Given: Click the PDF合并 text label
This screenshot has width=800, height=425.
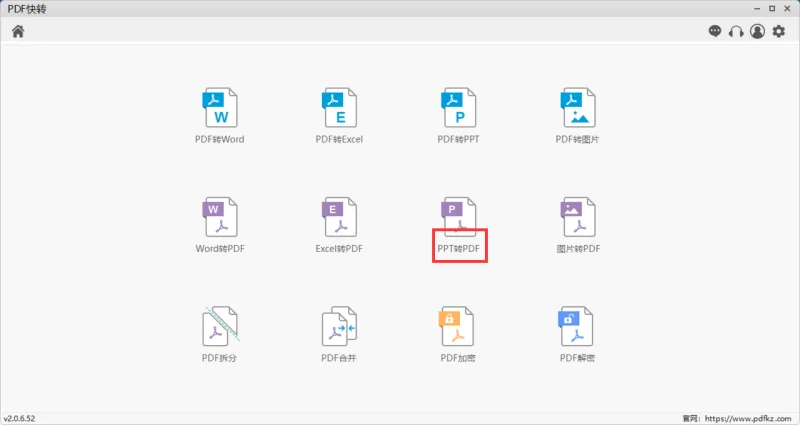Looking at the screenshot, I should click(x=338, y=358).
